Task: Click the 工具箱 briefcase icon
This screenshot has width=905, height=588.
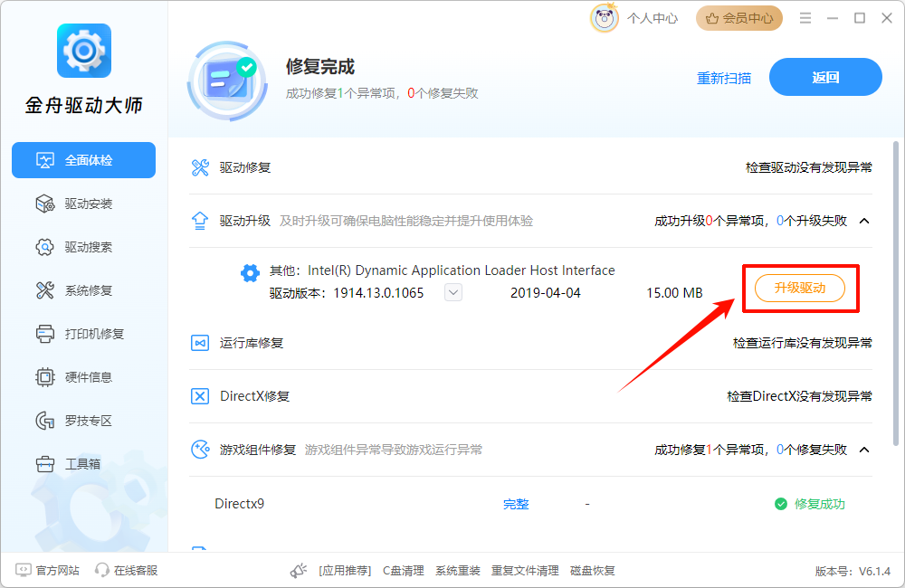Action: [x=45, y=464]
